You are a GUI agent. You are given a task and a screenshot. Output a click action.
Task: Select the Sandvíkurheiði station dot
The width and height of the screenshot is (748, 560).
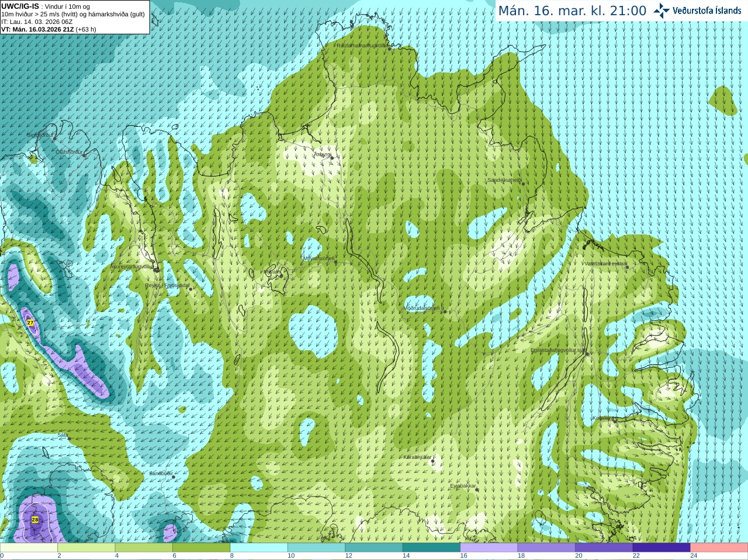click(x=523, y=184)
